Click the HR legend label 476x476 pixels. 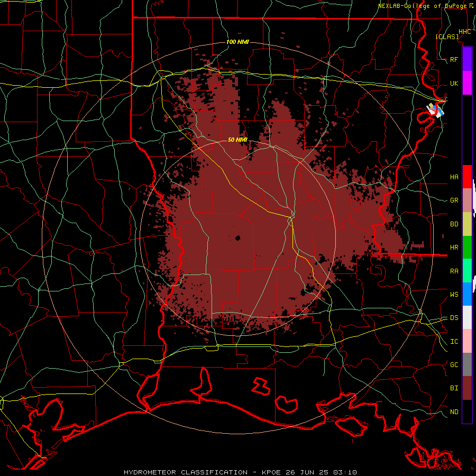click(x=454, y=248)
